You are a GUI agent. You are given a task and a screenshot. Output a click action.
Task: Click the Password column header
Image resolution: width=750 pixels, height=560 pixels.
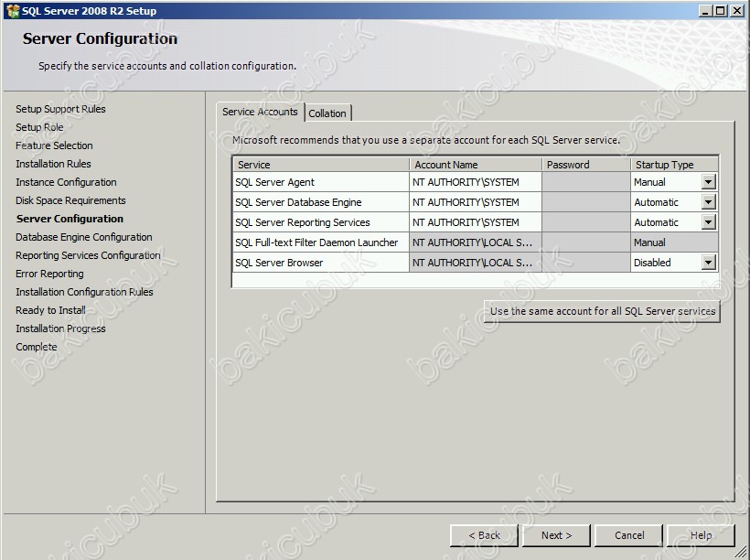click(586, 165)
